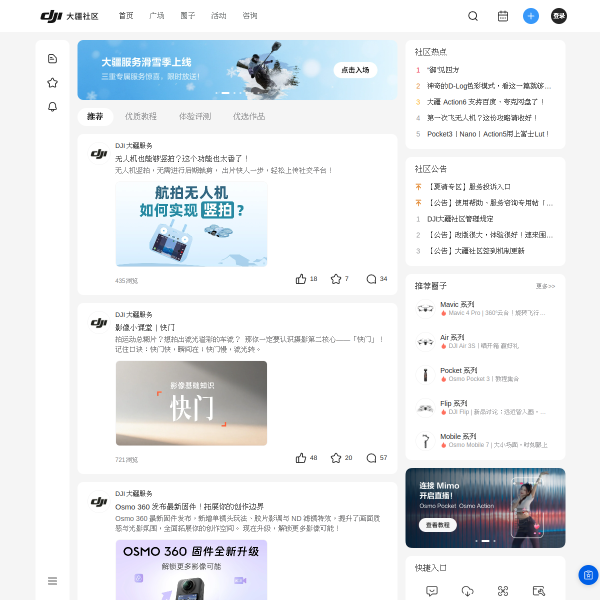Open post title 影像小课堂 | 快门

[145, 328]
